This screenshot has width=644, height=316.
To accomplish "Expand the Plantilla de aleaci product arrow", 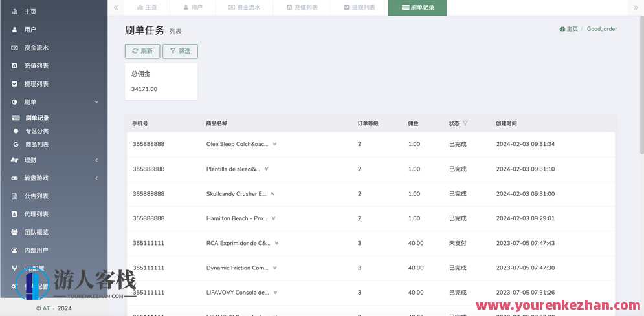I will pyautogui.click(x=267, y=169).
